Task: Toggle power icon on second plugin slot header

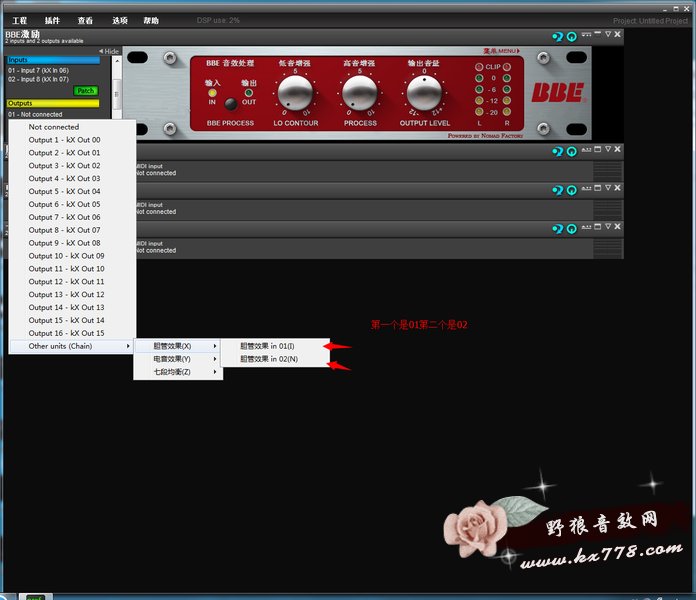Action: pos(572,151)
